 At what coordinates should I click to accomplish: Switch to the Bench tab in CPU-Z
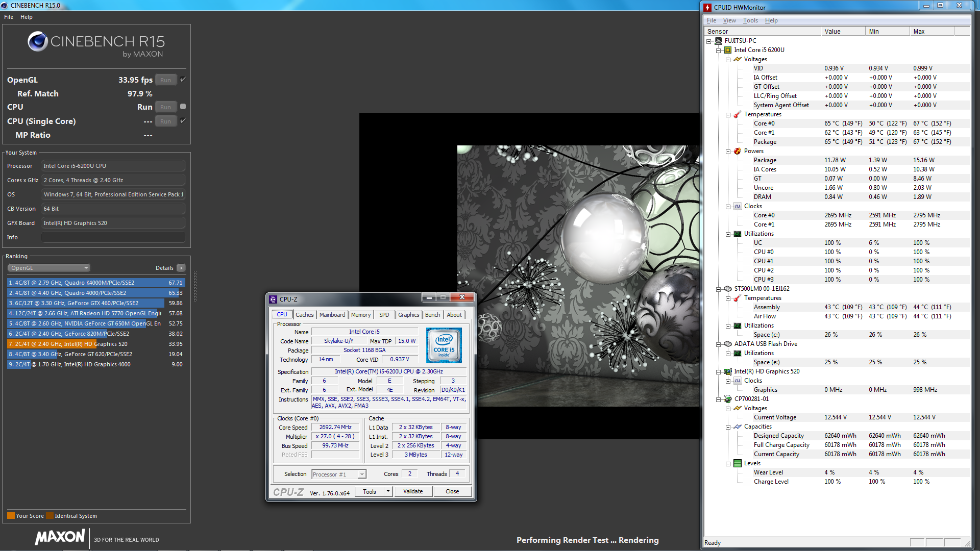point(433,315)
